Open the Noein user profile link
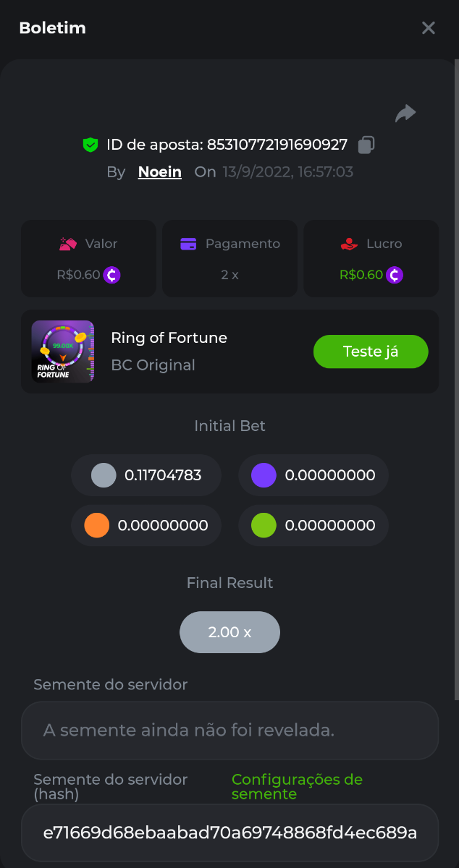This screenshot has width=459, height=868. pyautogui.click(x=159, y=172)
